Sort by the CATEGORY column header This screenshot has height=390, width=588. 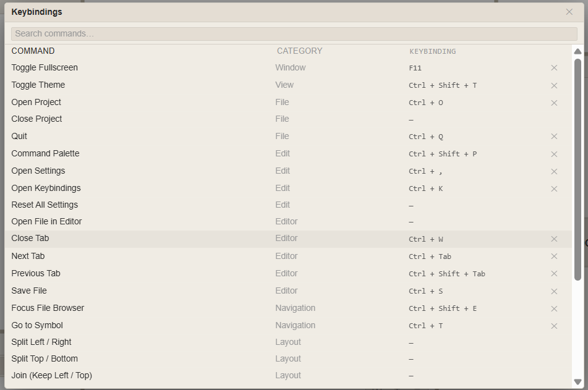(x=299, y=51)
